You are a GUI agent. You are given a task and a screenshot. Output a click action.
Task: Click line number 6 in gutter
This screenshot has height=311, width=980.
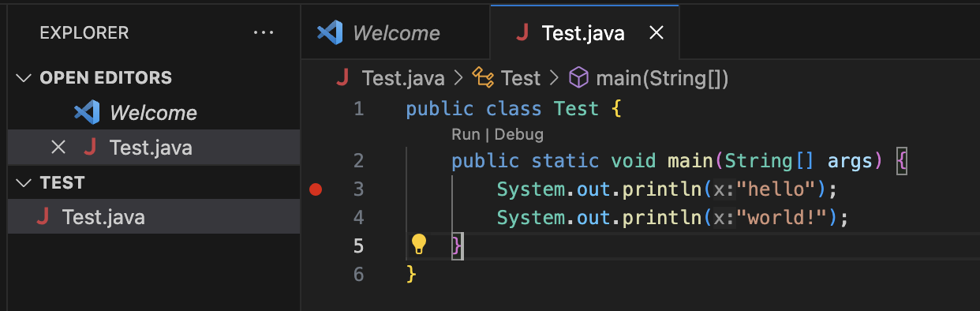(x=359, y=274)
